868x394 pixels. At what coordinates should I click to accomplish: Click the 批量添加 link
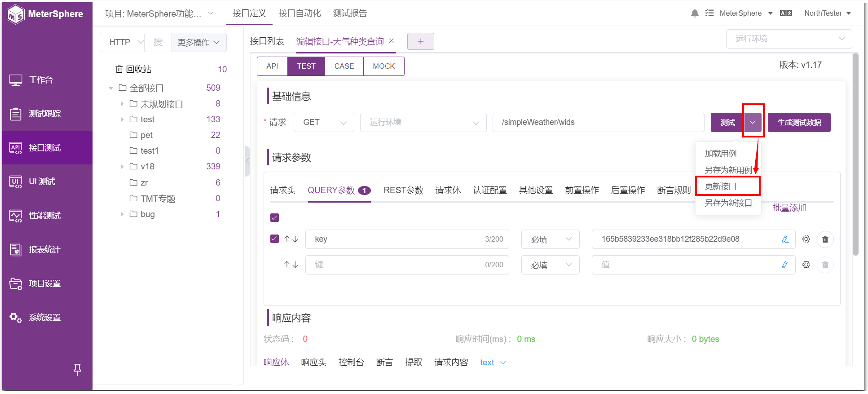tap(789, 208)
